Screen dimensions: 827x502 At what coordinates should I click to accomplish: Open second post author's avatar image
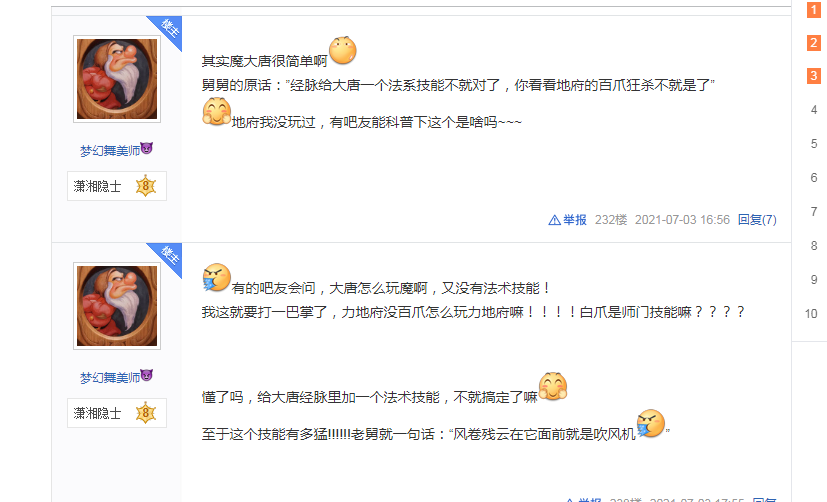(x=117, y=306)
